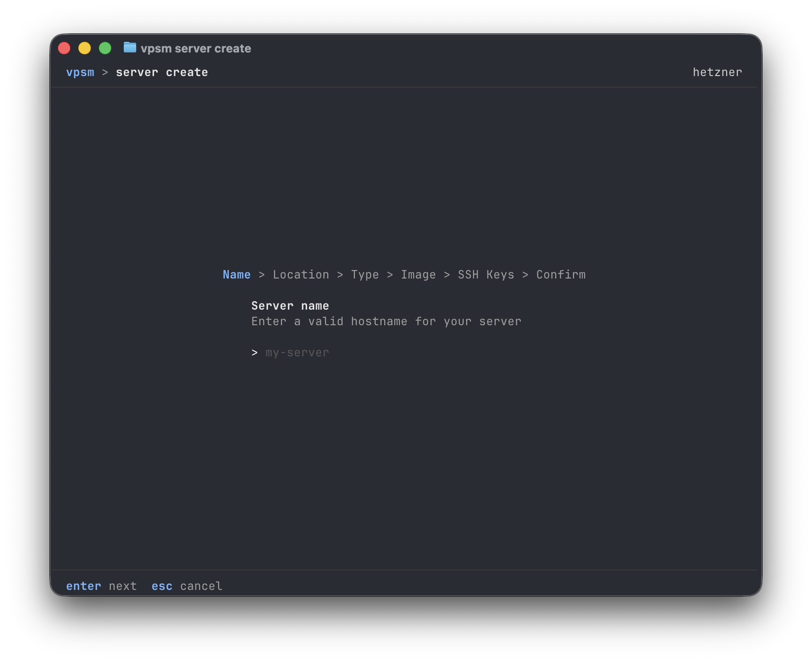Click the folder icon in the title bar
The height and width of the screenshot is (662, 812).
point(130,48)
